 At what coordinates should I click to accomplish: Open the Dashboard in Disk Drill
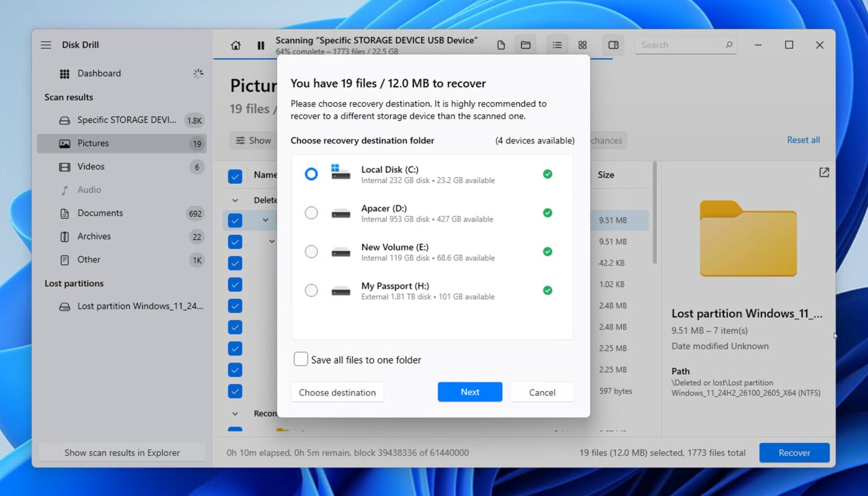99,73
